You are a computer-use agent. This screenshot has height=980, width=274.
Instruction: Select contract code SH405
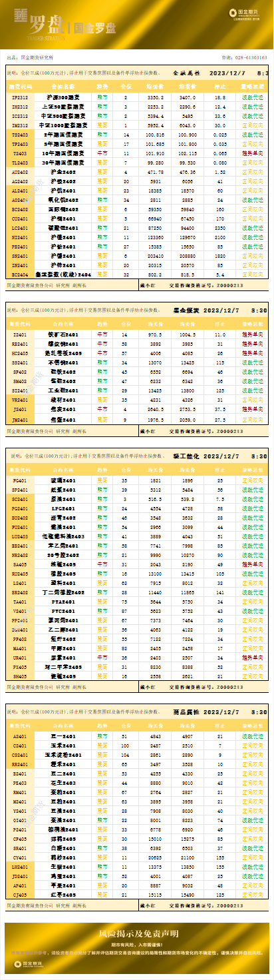coord(20,676)
